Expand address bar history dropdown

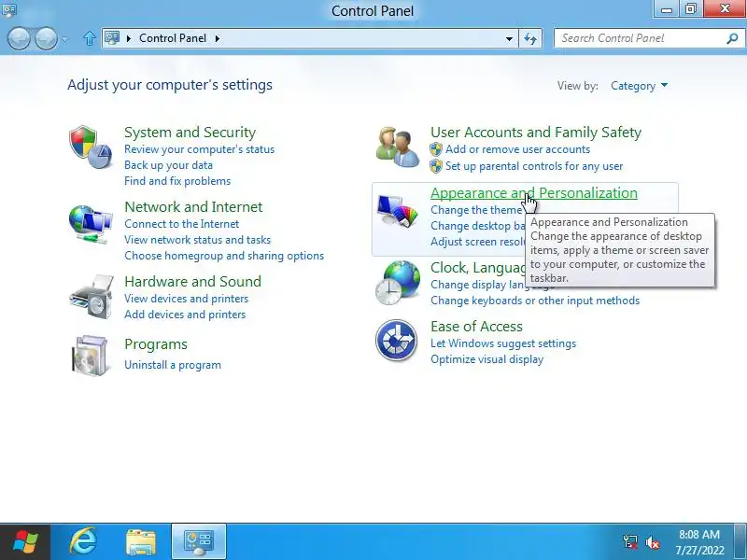[x=509, y=38]
